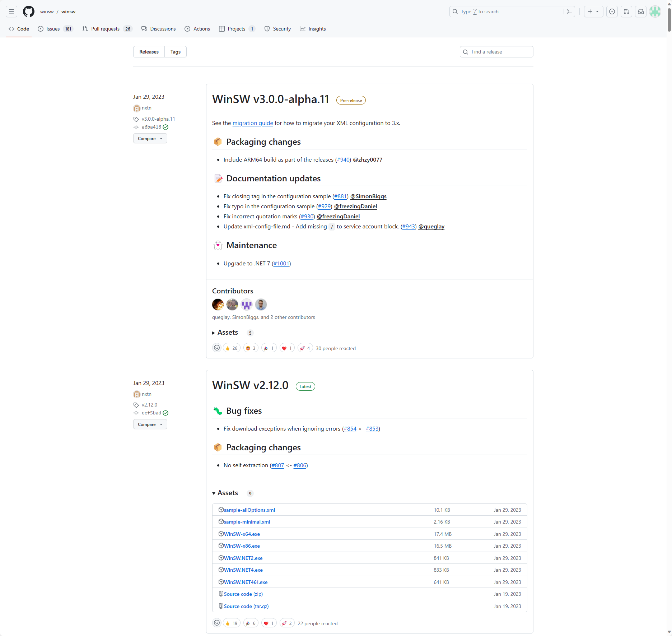Screen dimensions: 672x636
Task: Open the command palette icon
Action: pyautogui.click(x=569, y=11)
